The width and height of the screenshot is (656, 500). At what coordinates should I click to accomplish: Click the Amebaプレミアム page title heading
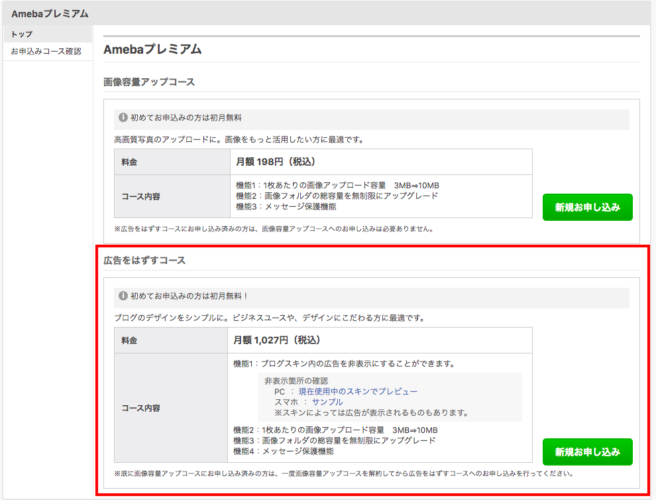(152, 49)
